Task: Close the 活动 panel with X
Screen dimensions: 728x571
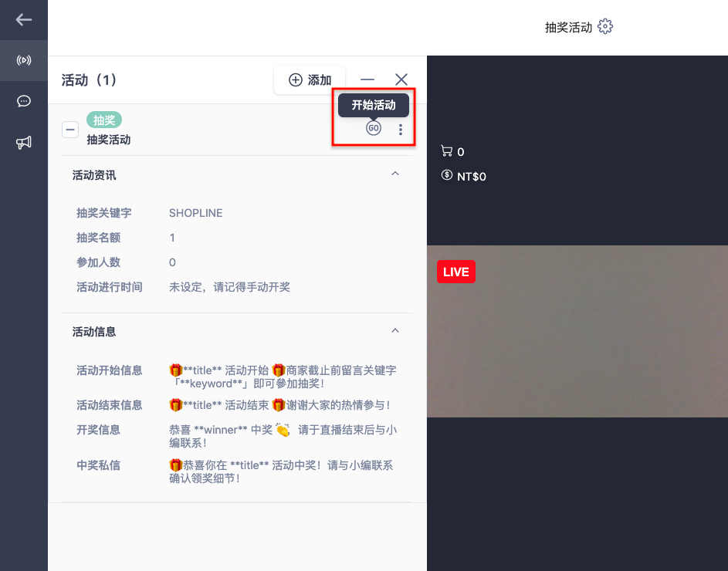Action: pos(401,79)
